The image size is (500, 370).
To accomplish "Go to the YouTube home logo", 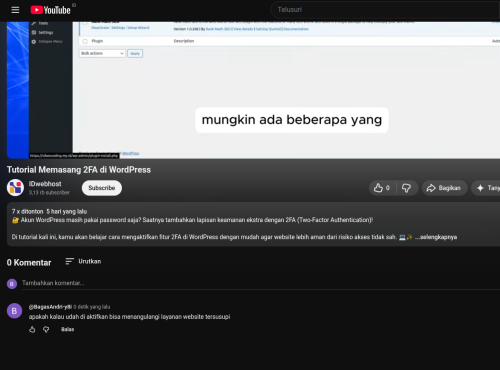I will [x=51, y=10].
